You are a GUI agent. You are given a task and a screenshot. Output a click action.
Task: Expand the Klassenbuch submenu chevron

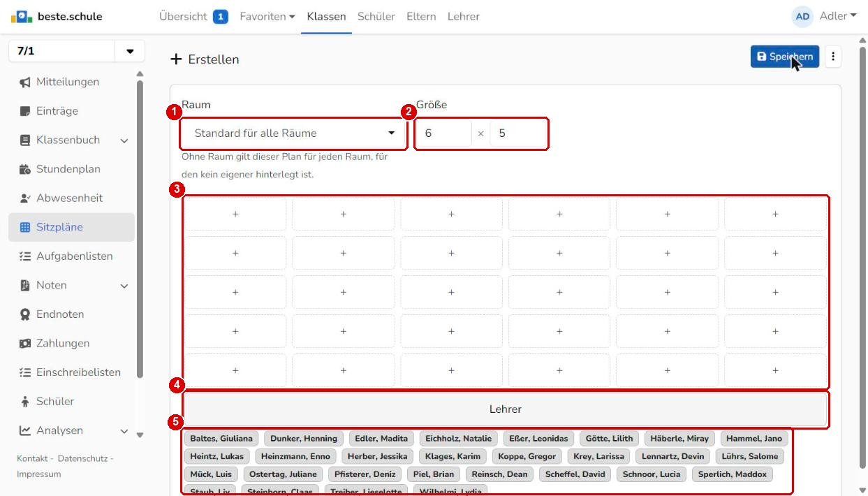pos(124,140)
